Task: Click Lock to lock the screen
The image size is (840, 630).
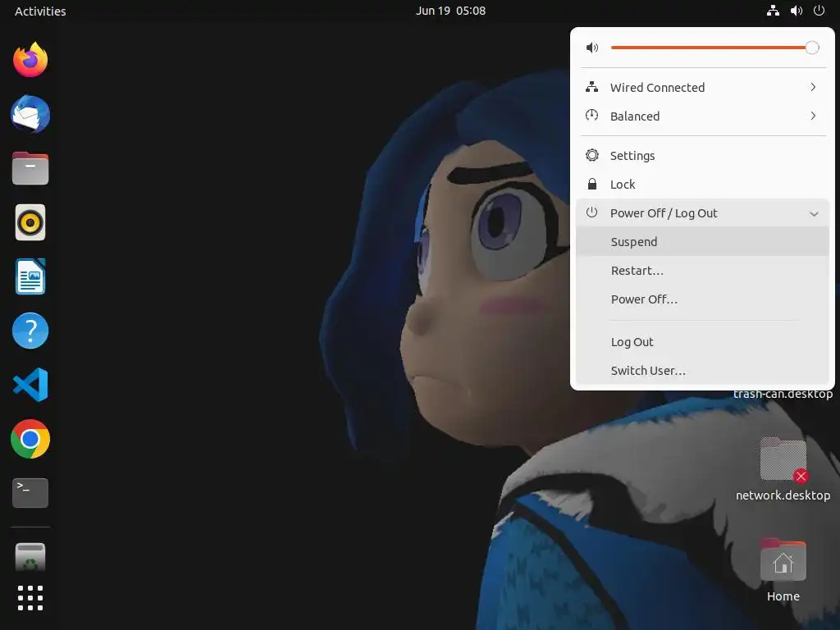Action: pos(702,185)
